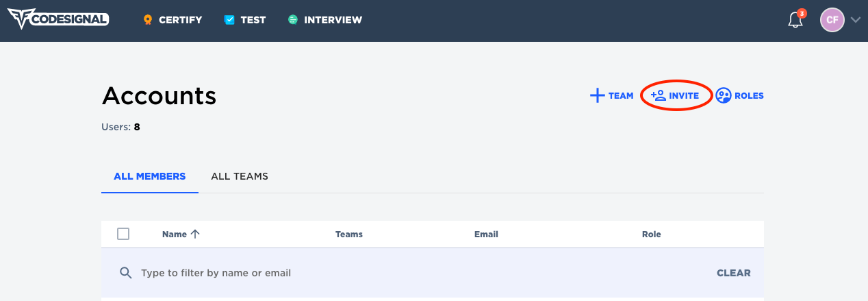868x301 pixels.
Task: Click the Email column header
Action: (x=486, y=234)
